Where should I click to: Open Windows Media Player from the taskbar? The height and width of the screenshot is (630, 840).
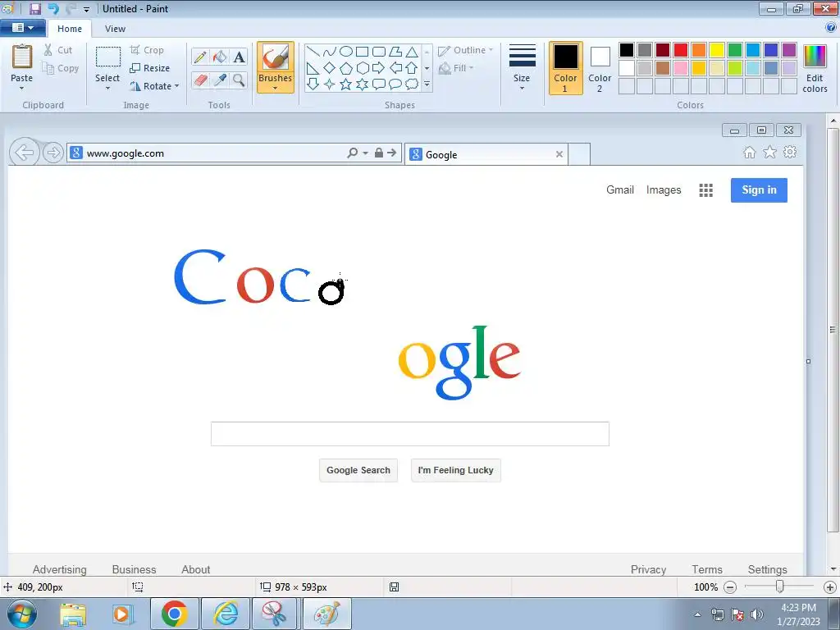point(122,614)
